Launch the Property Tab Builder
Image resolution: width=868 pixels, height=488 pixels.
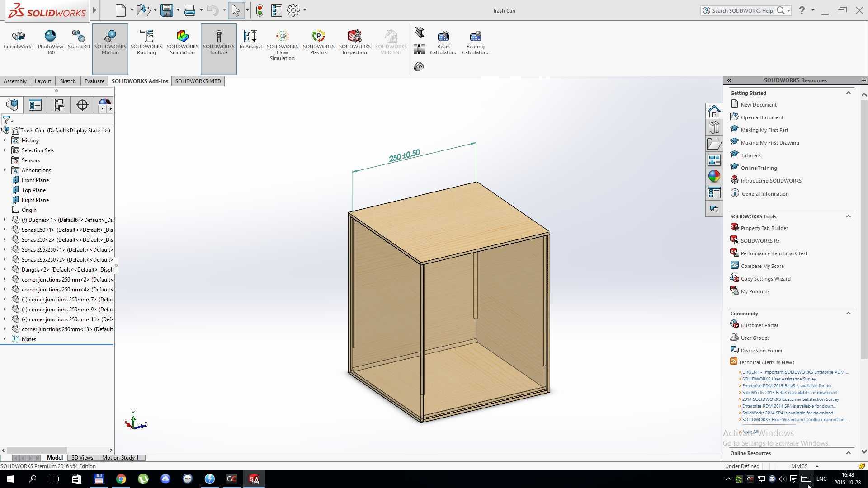764,228
